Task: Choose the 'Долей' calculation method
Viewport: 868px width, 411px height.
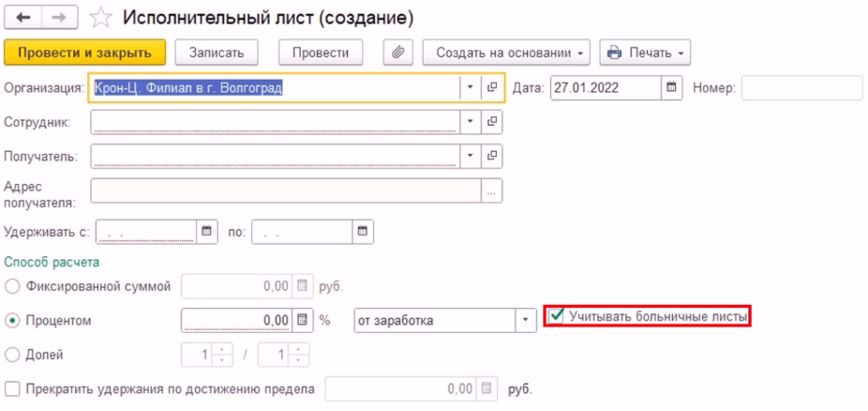Action: coord(11,356)
